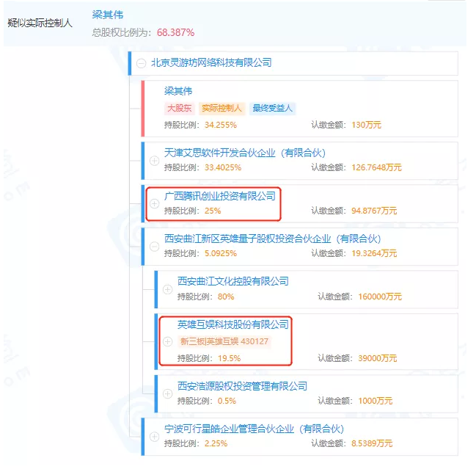The image size is (476, 469).
Task: Open company link 北京灵游坊网络科技有限公司
Action: (x=211, y=62)
